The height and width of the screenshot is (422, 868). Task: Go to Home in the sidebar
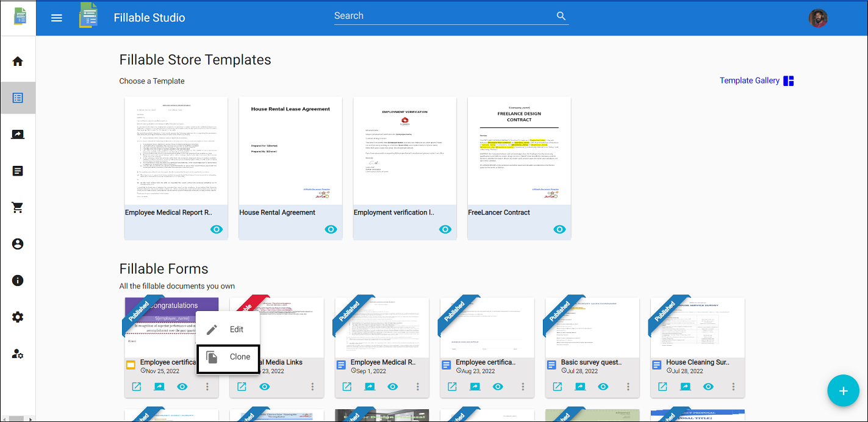(18, 61)
